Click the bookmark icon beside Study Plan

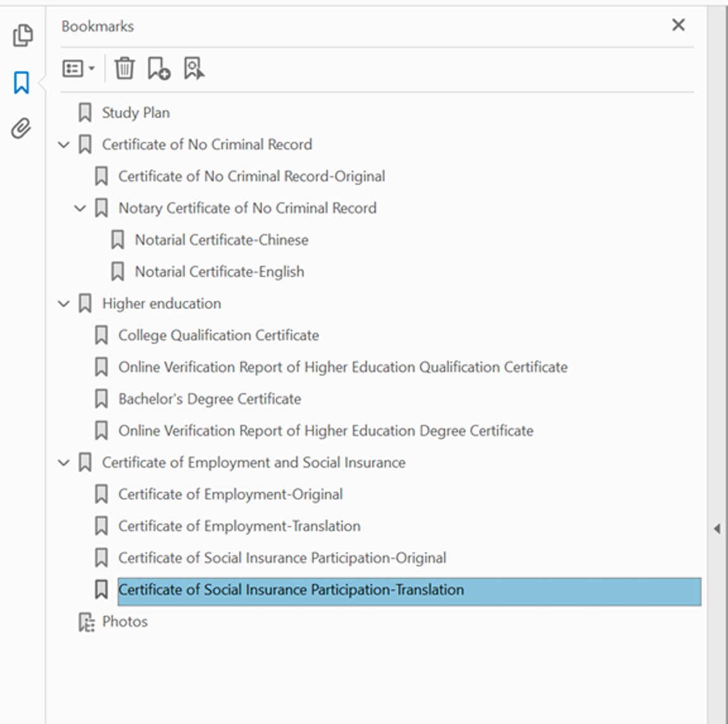point(85,113)
